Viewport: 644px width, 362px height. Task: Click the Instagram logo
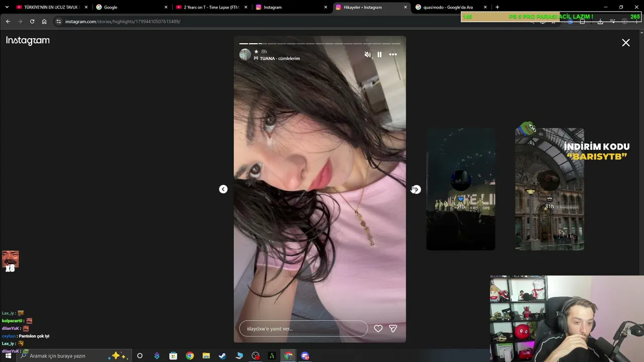coord(28,41)
